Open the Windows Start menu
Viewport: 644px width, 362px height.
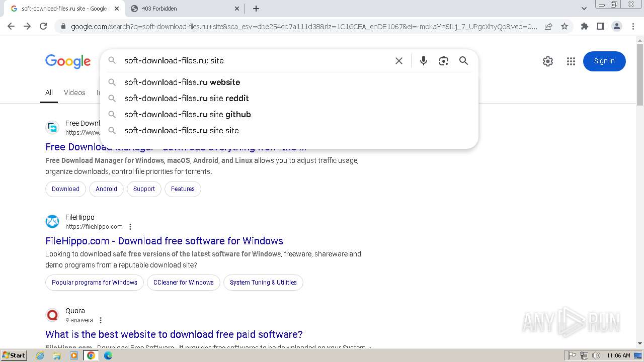14,355
